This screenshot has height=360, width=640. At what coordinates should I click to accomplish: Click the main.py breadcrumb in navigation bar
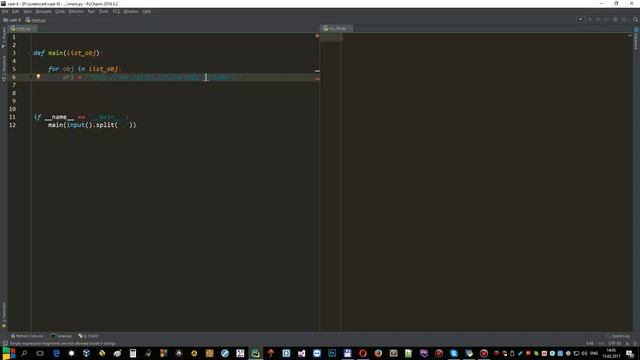[x=36, y=20]
